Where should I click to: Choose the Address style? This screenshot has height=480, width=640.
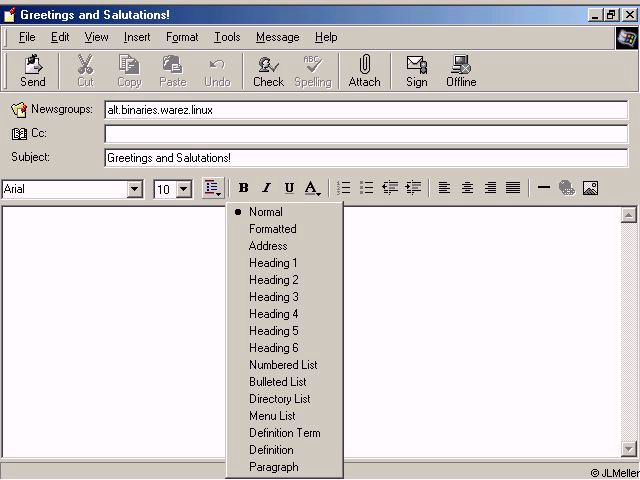(284, 246)
